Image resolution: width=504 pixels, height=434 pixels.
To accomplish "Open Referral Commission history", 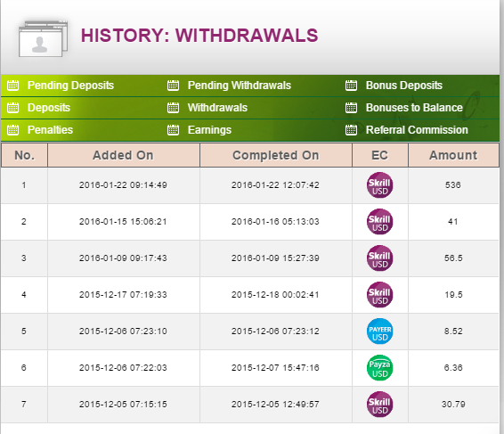I will [x=417, y=130].
